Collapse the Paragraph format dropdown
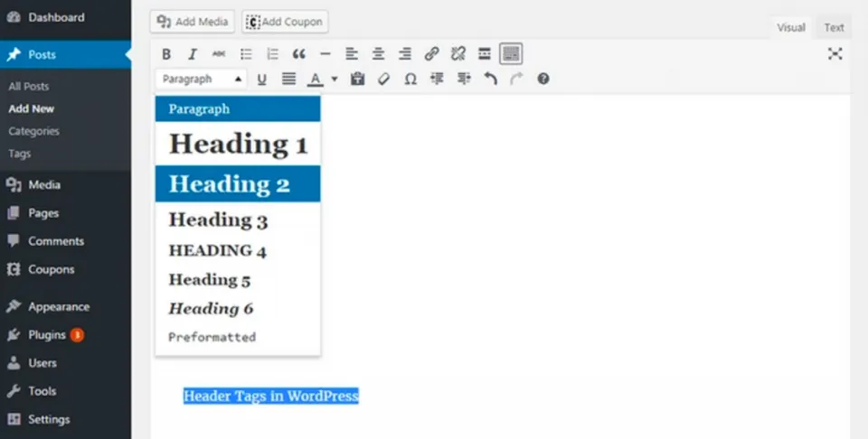This screenshot has height=439, width=868. point(202,79)
